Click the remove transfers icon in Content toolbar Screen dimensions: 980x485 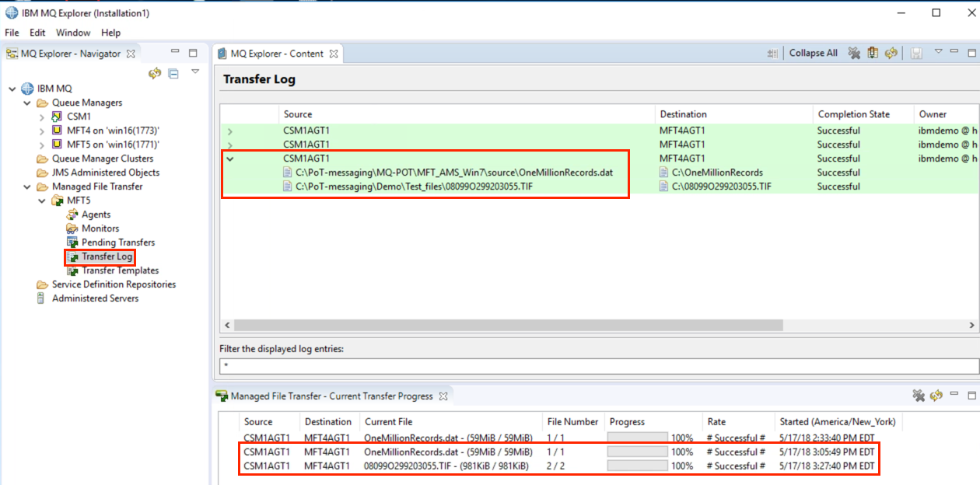coord(854,53)
